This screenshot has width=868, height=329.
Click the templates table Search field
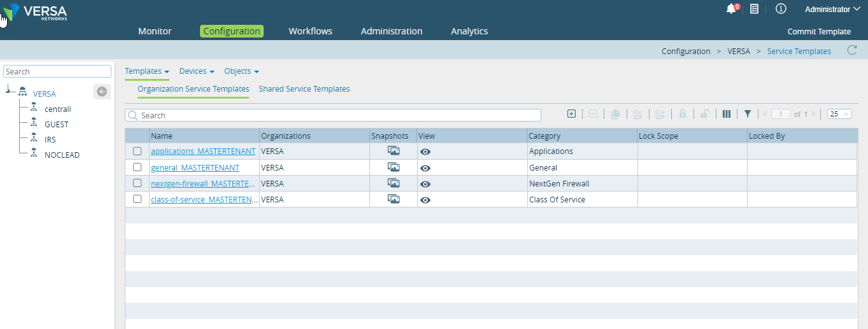point(333,115)
